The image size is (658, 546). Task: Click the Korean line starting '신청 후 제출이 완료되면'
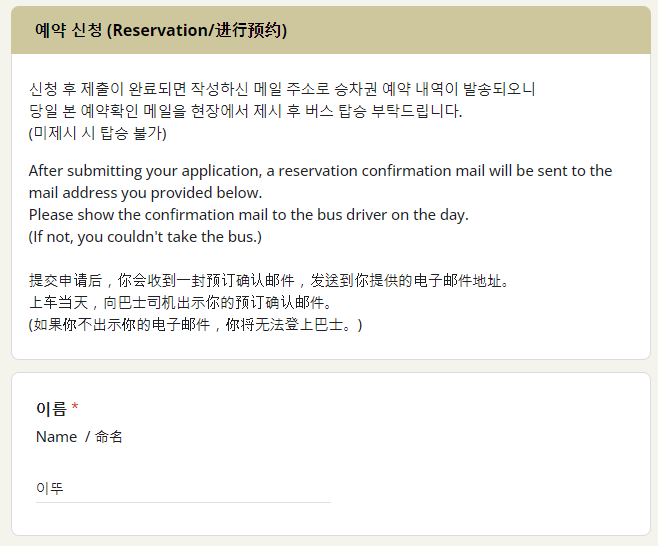coord(282,89)
